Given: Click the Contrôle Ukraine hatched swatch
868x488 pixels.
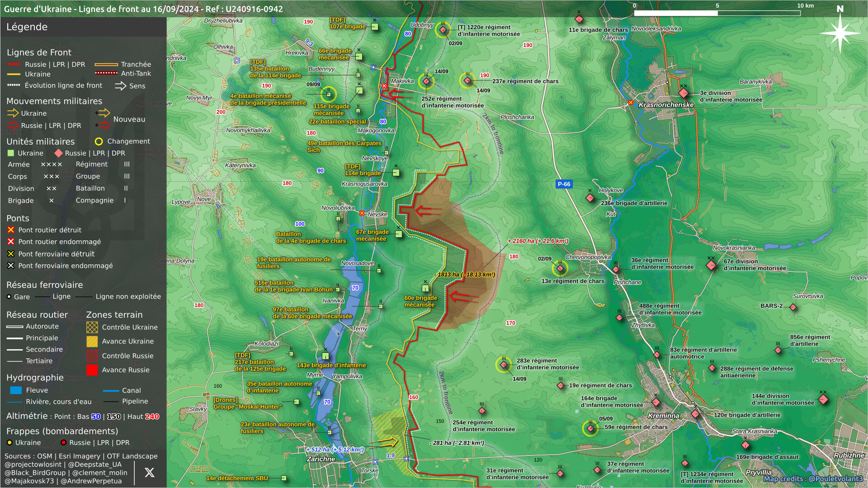Looking at the screenshot, I should click(92, 327).
